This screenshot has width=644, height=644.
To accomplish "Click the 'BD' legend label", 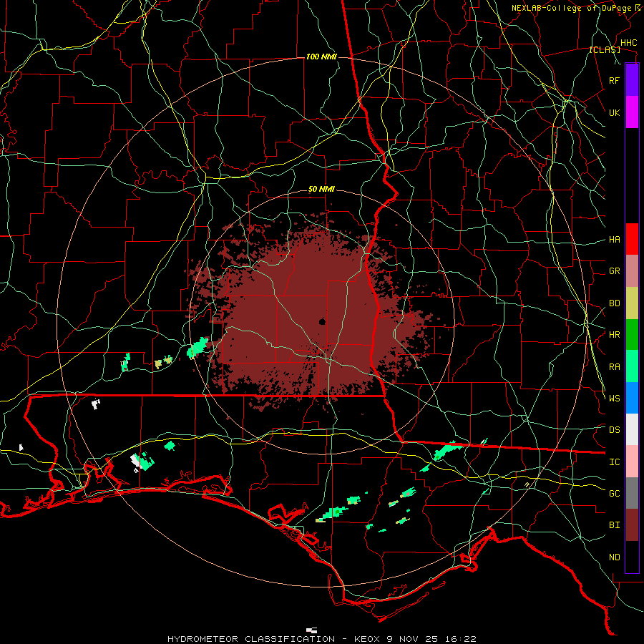I will coord(614,303).
